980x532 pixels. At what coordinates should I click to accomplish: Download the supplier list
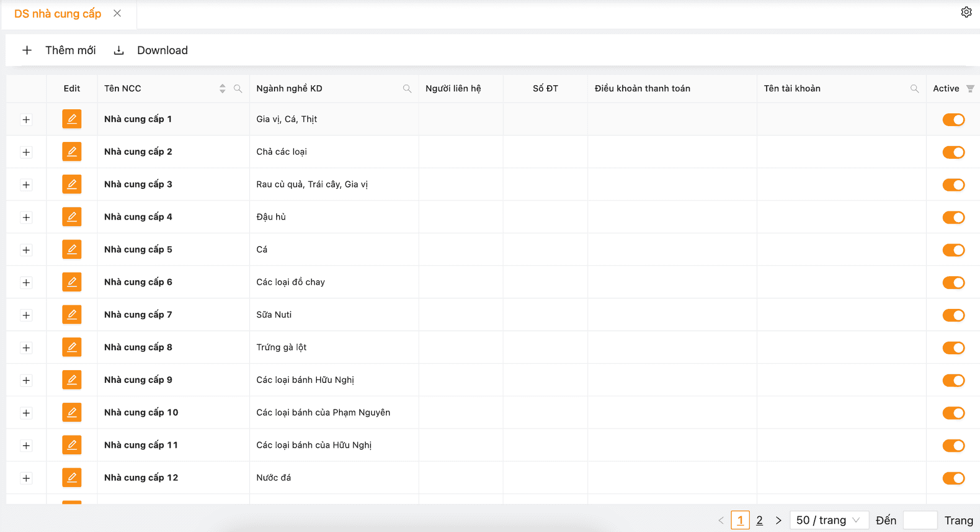click(151, 50)
